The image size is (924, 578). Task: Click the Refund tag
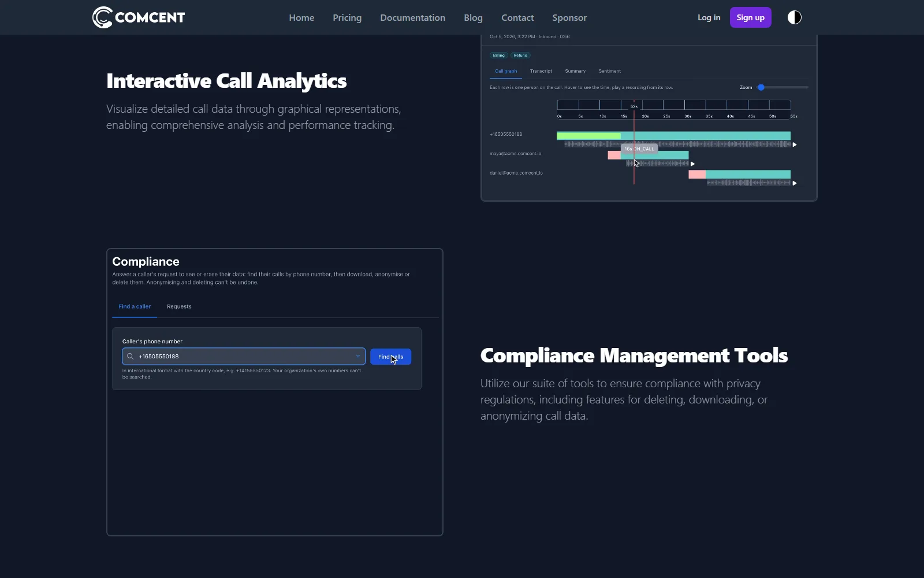pos(520,55)
